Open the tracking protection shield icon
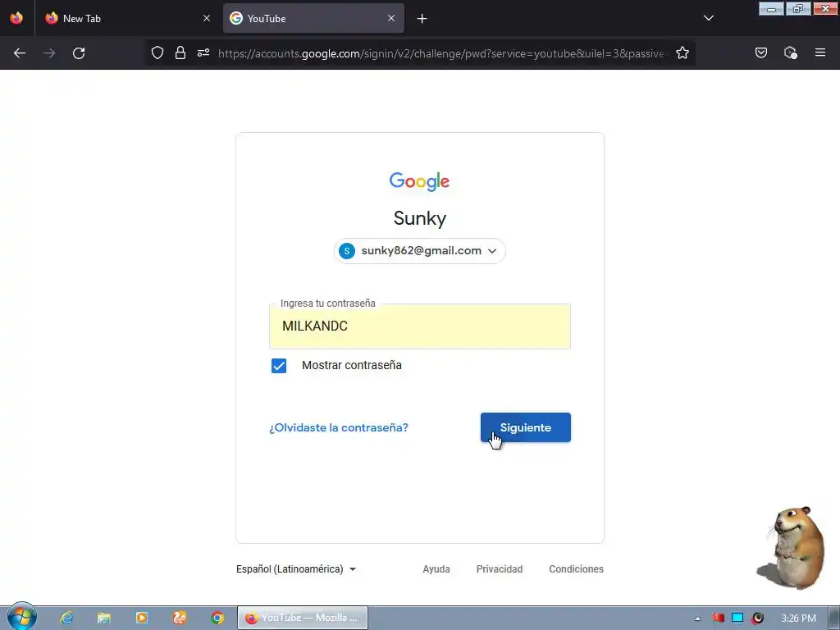This screenshot has width=840, height=630. [x=157, y=52]
